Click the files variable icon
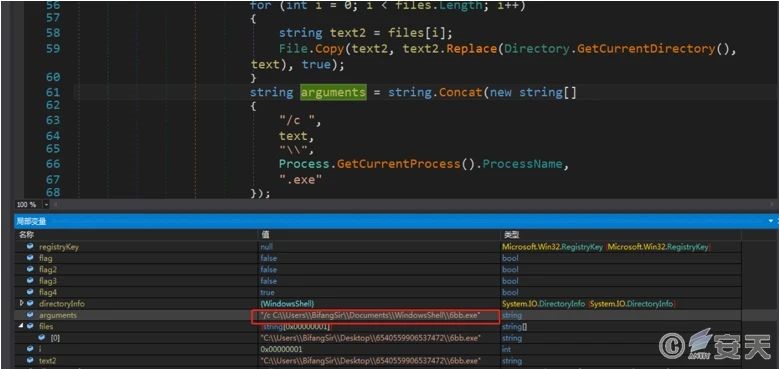The width and height of the screenshot is (779, 369). 30,326
